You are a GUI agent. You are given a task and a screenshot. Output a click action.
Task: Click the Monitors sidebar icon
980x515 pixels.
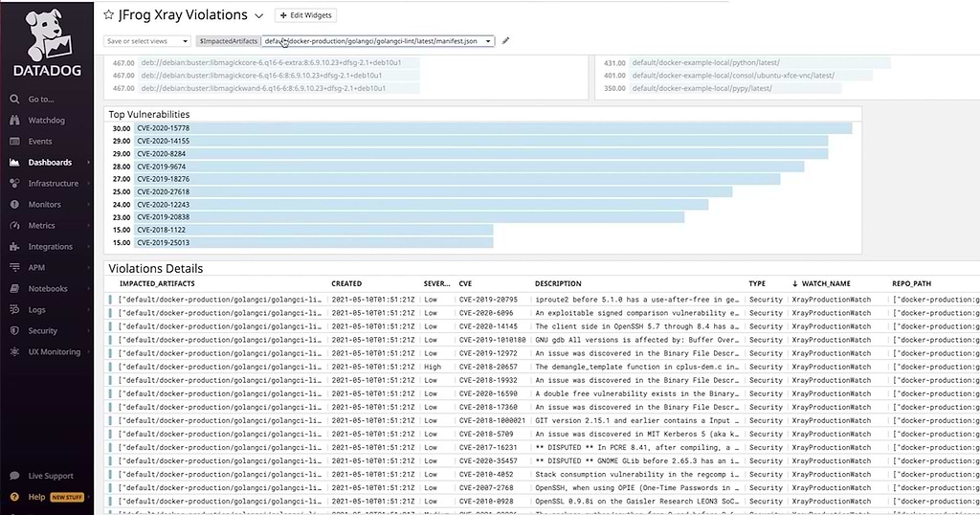tap(14, 205)
